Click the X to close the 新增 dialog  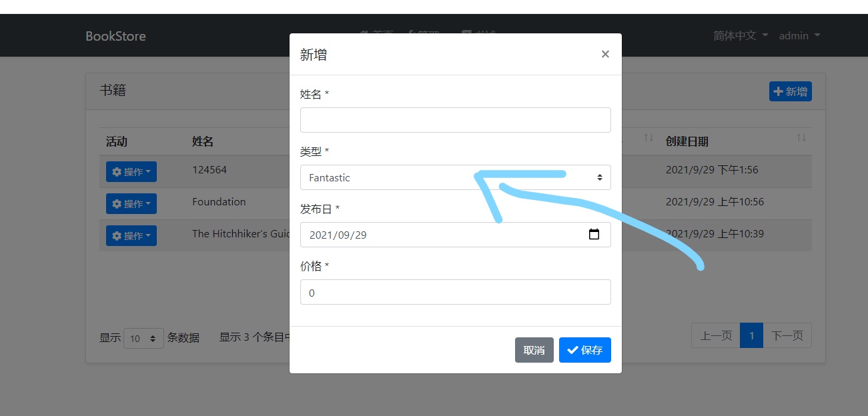(605, 54)
